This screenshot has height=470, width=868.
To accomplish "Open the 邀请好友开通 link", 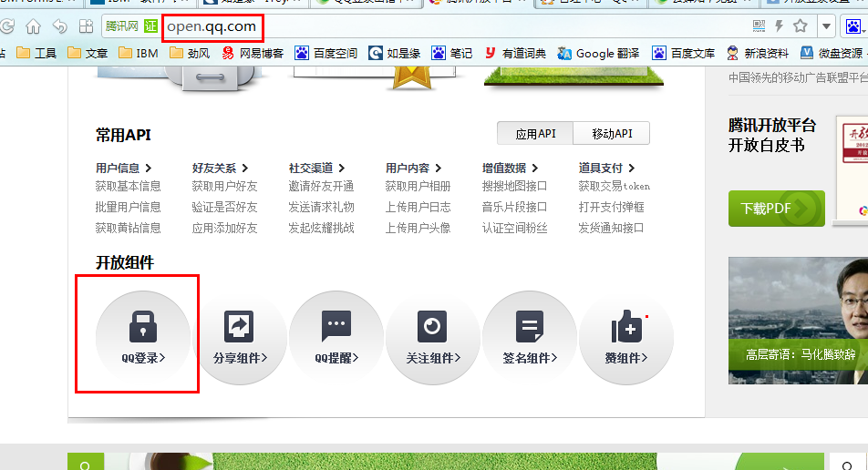I will click(321, 187).
